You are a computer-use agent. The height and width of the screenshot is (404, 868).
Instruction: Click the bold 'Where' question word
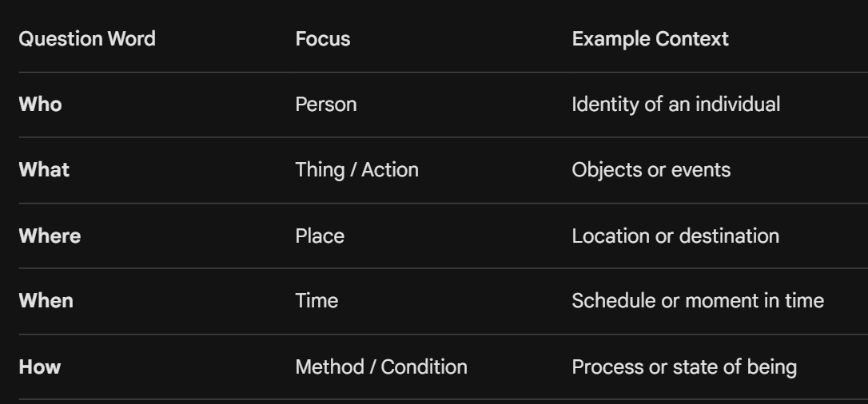pos(50,236)
